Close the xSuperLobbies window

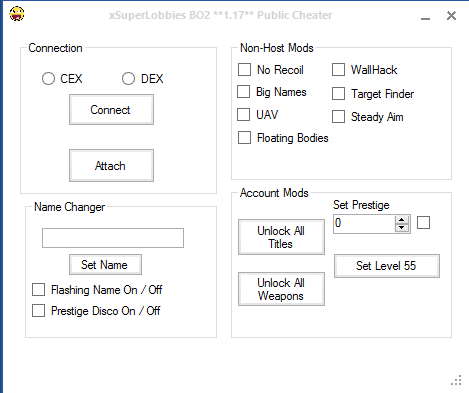451,15
